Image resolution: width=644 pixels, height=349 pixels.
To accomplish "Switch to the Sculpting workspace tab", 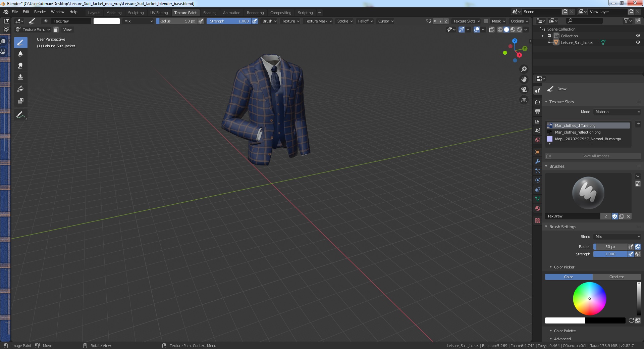I will 136,13.
